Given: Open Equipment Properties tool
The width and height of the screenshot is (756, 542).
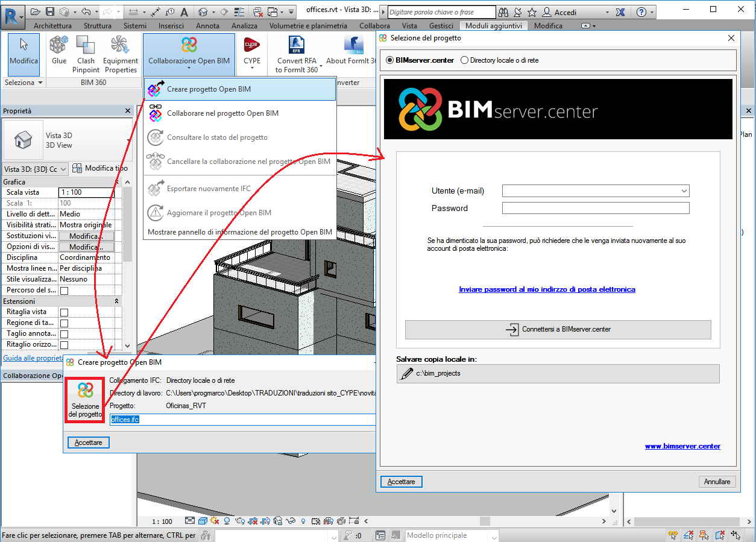Looking at the screenshot, I should coord(121,54).
